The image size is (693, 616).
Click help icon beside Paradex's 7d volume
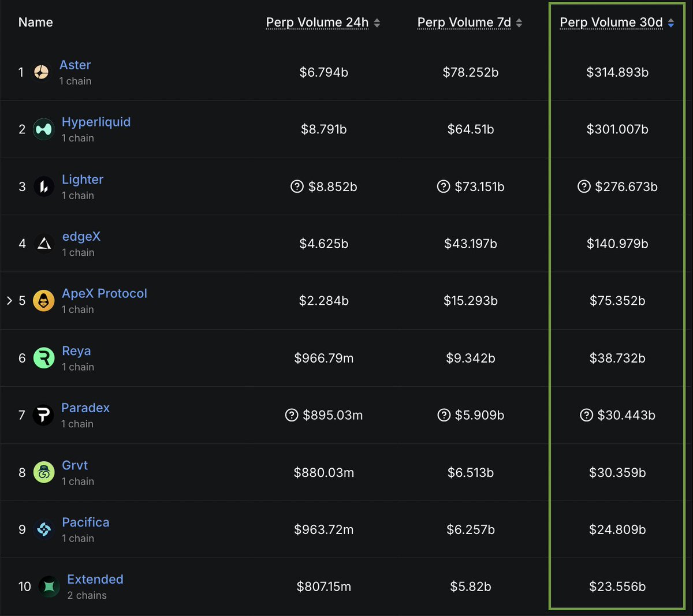[x=444, y=415]
